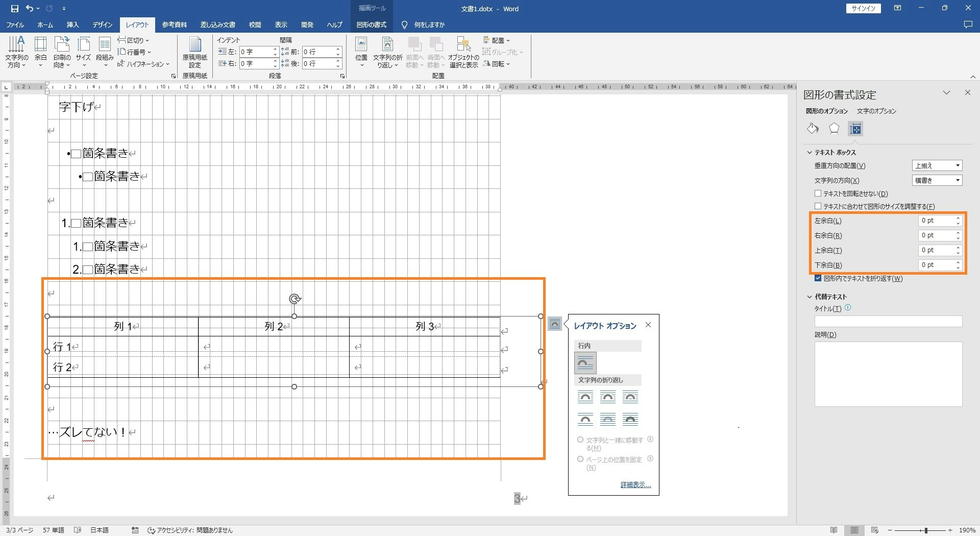Open print orientation (印刷の向き) menu
Viewport: 980px width, 536px height.
(x=62, y=52)
